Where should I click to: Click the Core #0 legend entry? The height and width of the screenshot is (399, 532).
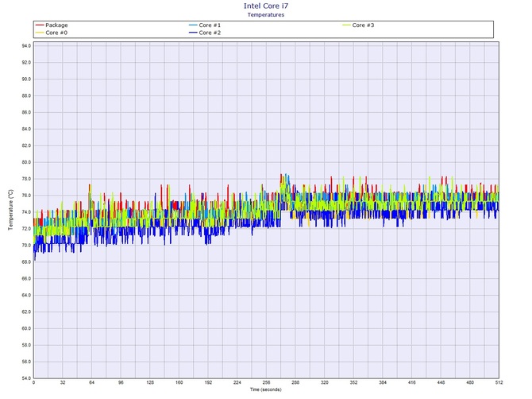(x=52, y=33)
